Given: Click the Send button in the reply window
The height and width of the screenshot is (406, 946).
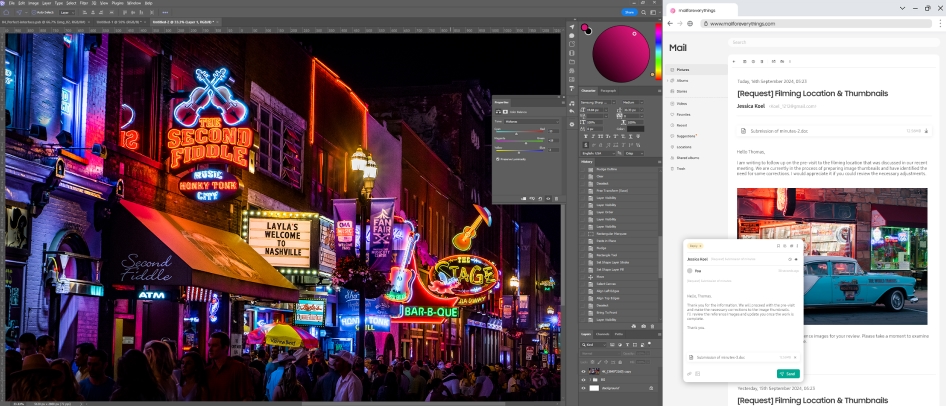Looking at the screenshot, I should (788, 373).
